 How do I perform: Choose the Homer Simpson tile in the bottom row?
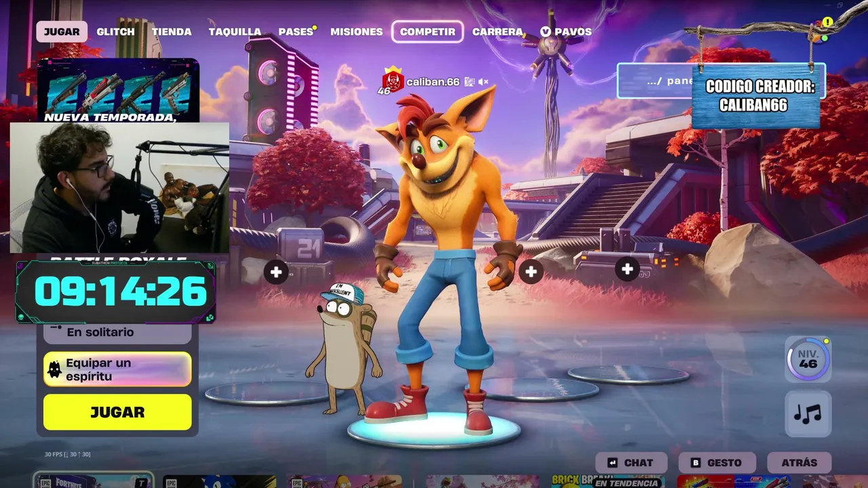pos(344,481)
